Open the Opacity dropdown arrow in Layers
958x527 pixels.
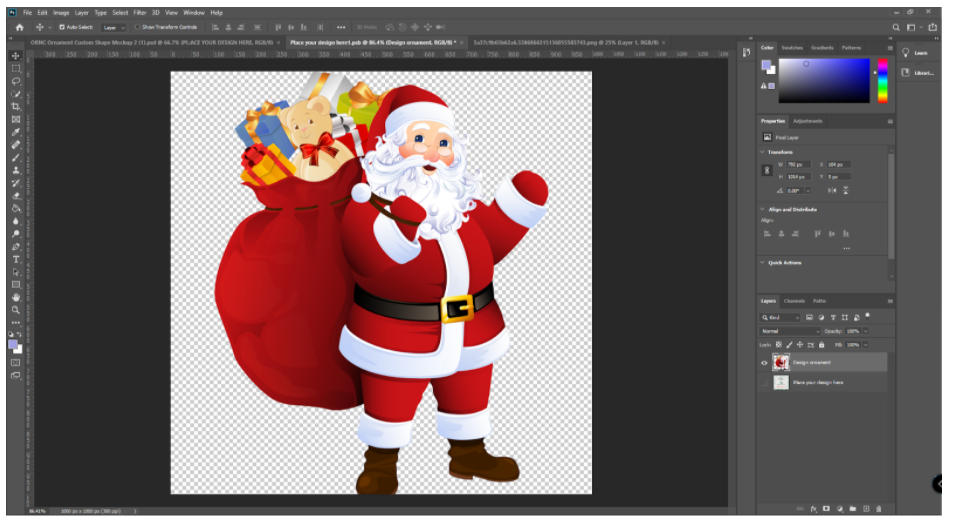click(x=865, y=331)
